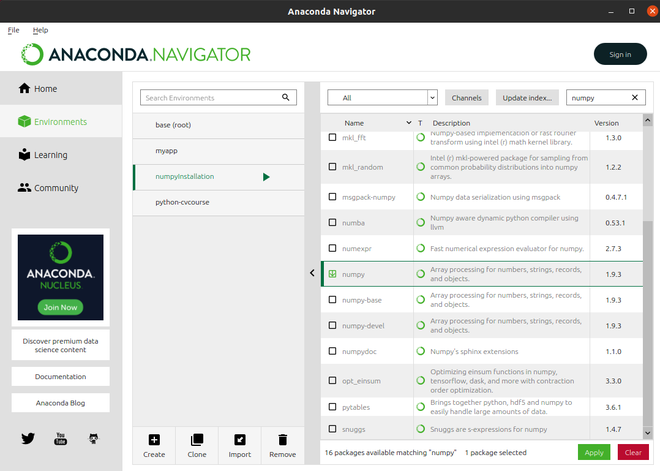Open the Twitter bird icon link

coord(28,439)
